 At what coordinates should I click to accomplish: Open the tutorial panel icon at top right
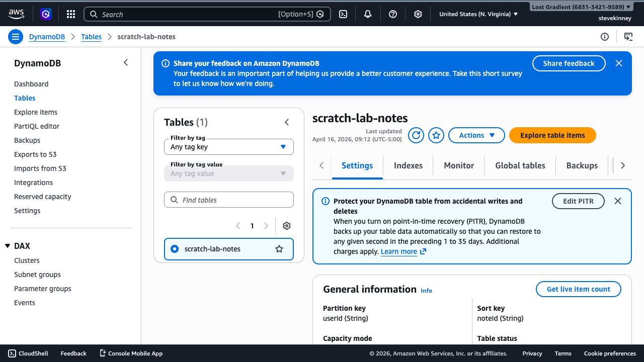(628, 37)
